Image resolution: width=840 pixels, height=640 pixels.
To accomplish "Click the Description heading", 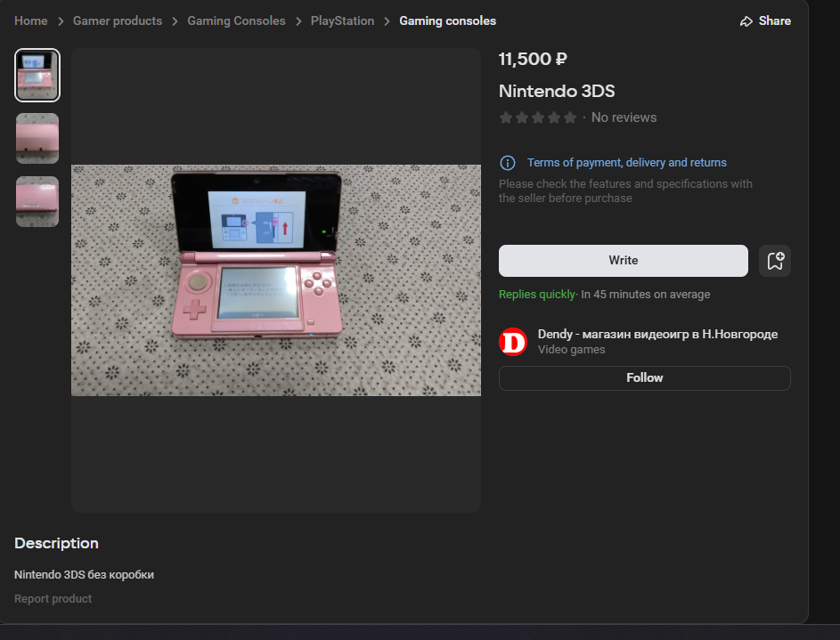I will (56, 543).
